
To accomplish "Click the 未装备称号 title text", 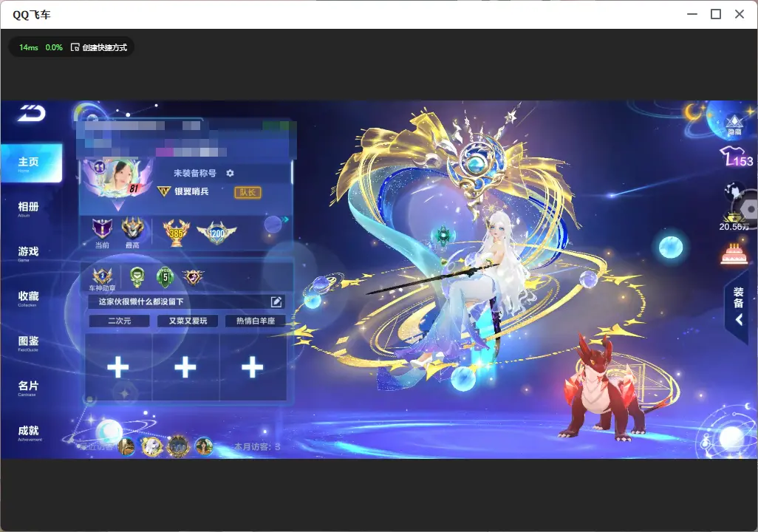I will point(195,173).
